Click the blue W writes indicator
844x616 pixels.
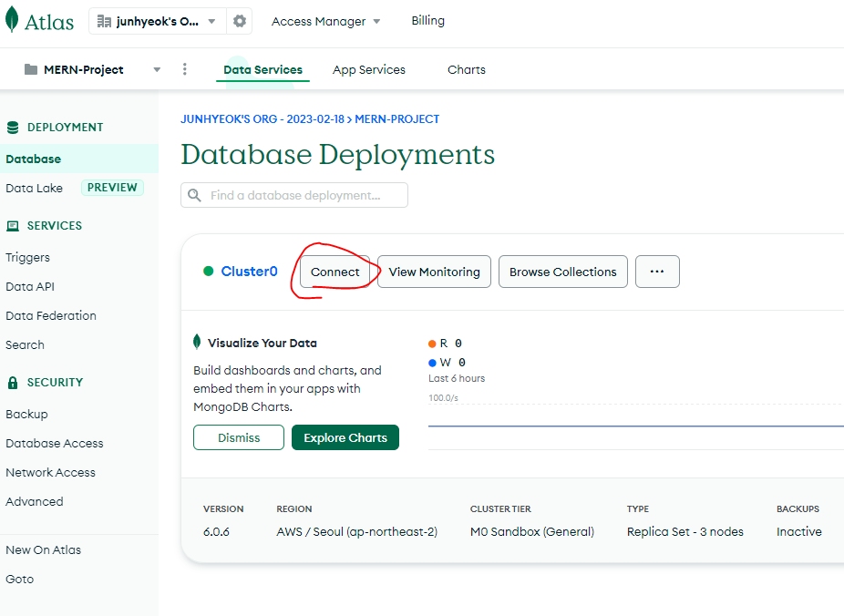pyautogui.click(x=432, y=363)
